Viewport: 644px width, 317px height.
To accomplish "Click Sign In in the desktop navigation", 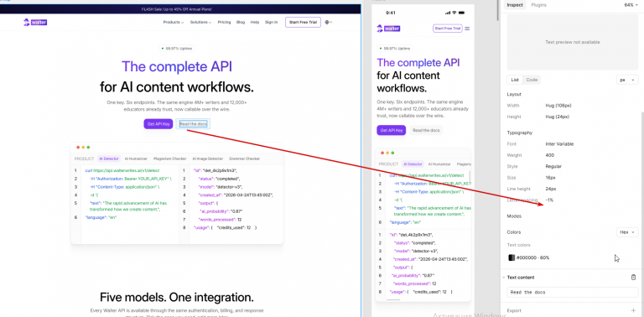I will pyautogui.click(x=271, y=22).
